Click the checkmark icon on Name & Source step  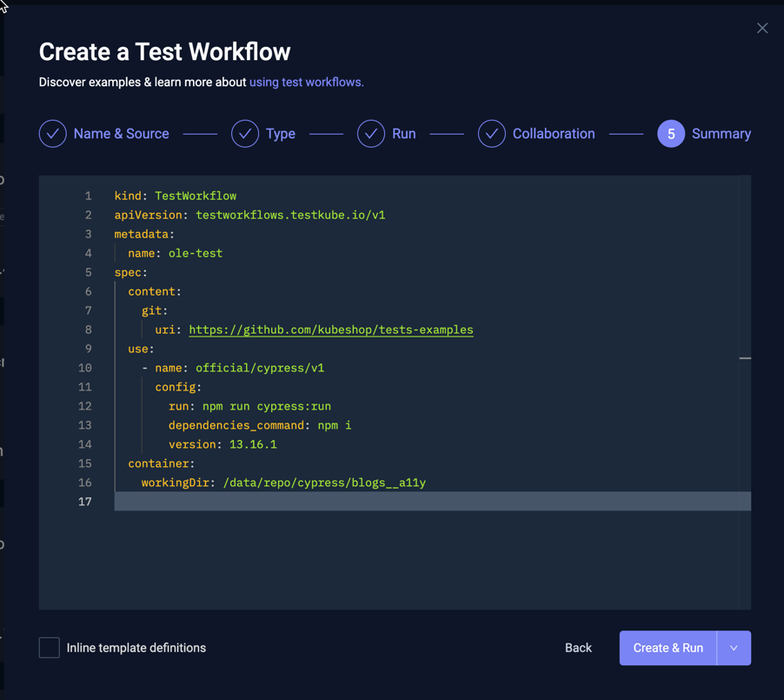pyautogui.click(x=52, y=134)
